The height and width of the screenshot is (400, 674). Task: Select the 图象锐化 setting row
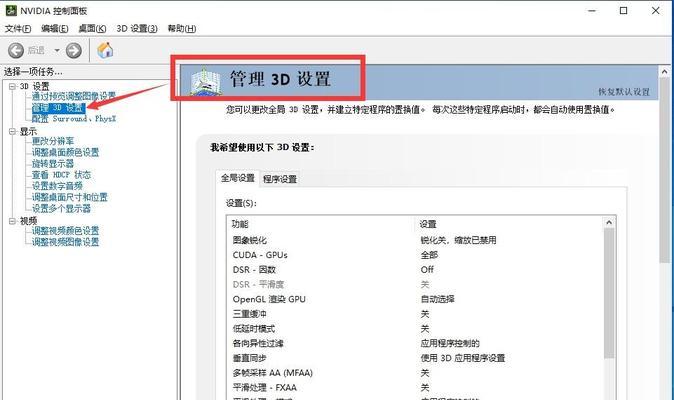coord(415,240)
